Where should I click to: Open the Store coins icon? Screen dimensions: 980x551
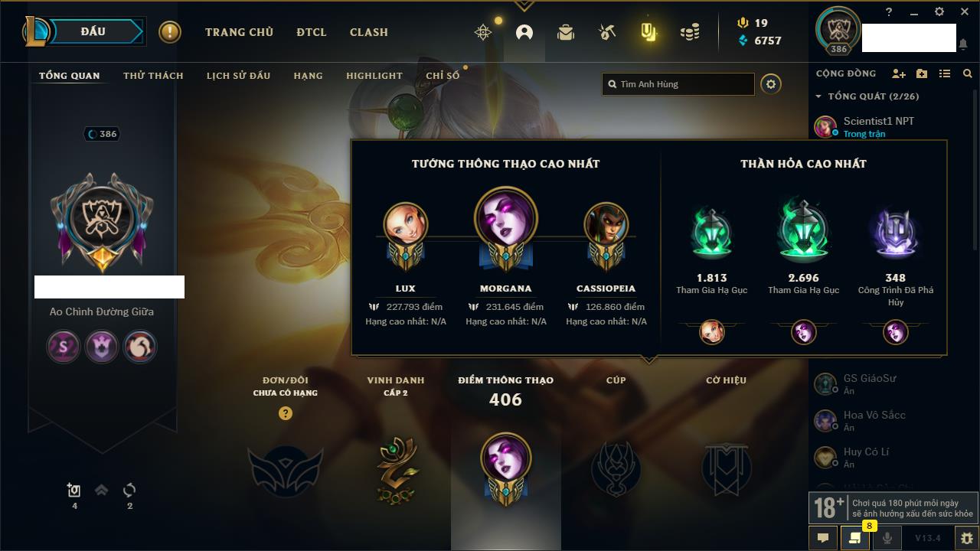(690, 32)
